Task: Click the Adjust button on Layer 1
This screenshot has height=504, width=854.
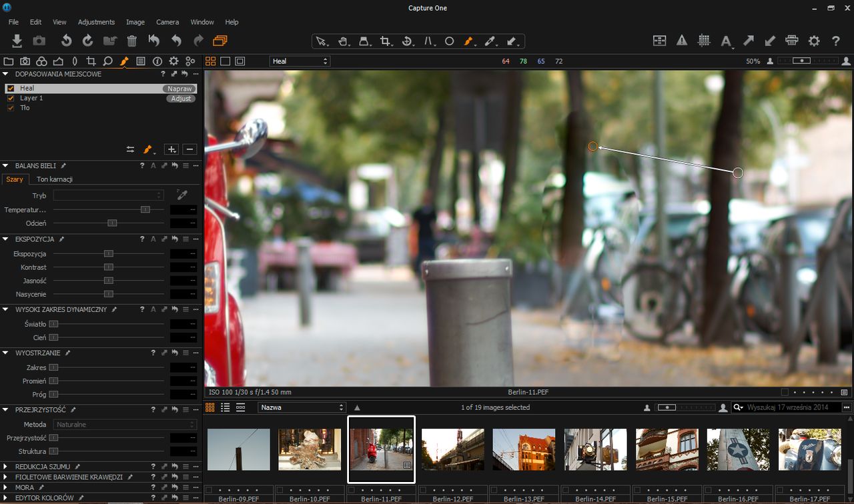Action: point(181,99)
